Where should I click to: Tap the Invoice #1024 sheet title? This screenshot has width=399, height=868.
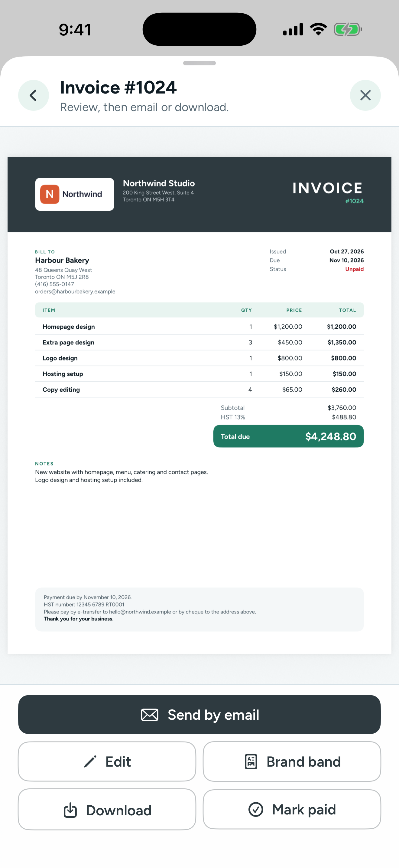coord(118,87)
